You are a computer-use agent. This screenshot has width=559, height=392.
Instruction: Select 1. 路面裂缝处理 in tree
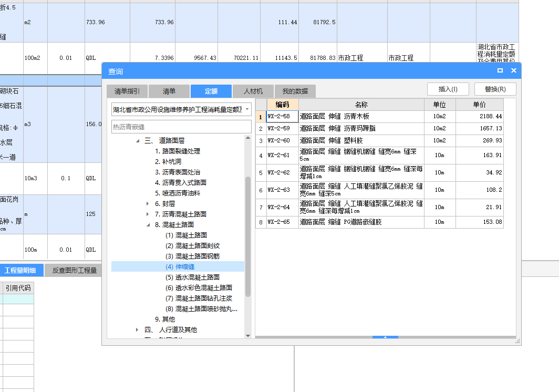(x=178, y=151)
